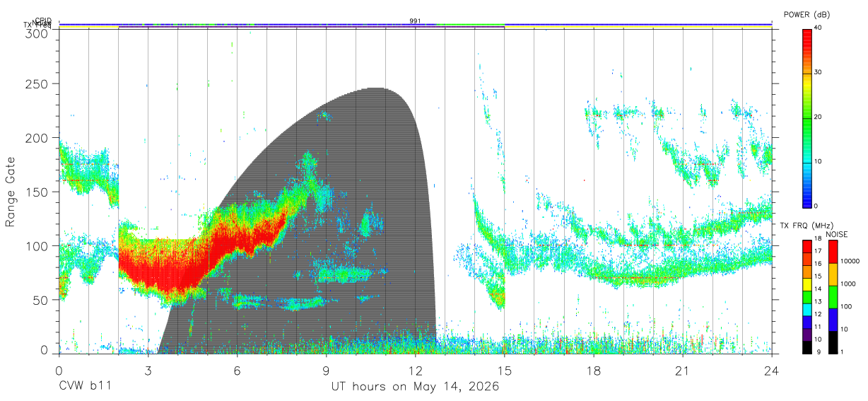Click the 1 label on noise scale
Viewport: 868px width, 401px height.
(843, 351)
